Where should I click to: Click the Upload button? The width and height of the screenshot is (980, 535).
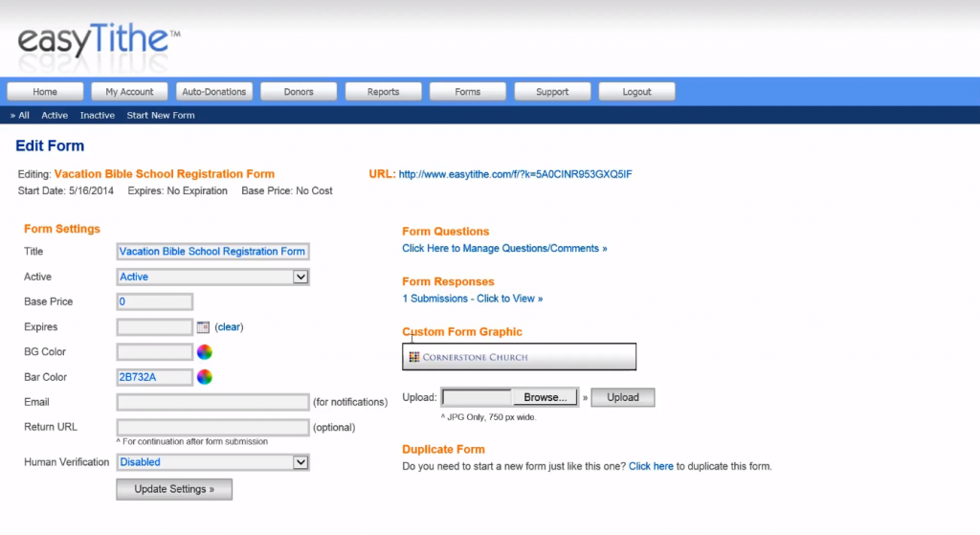pos(622,397)
